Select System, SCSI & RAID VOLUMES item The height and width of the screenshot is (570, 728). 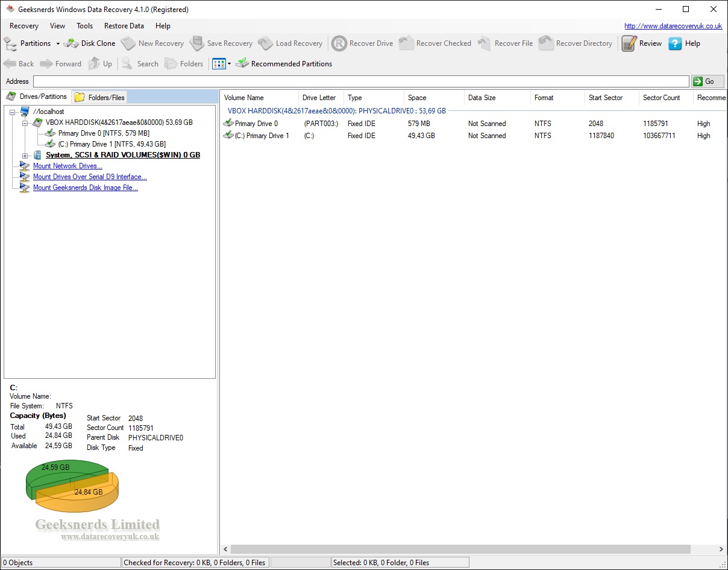click(123, 155)
